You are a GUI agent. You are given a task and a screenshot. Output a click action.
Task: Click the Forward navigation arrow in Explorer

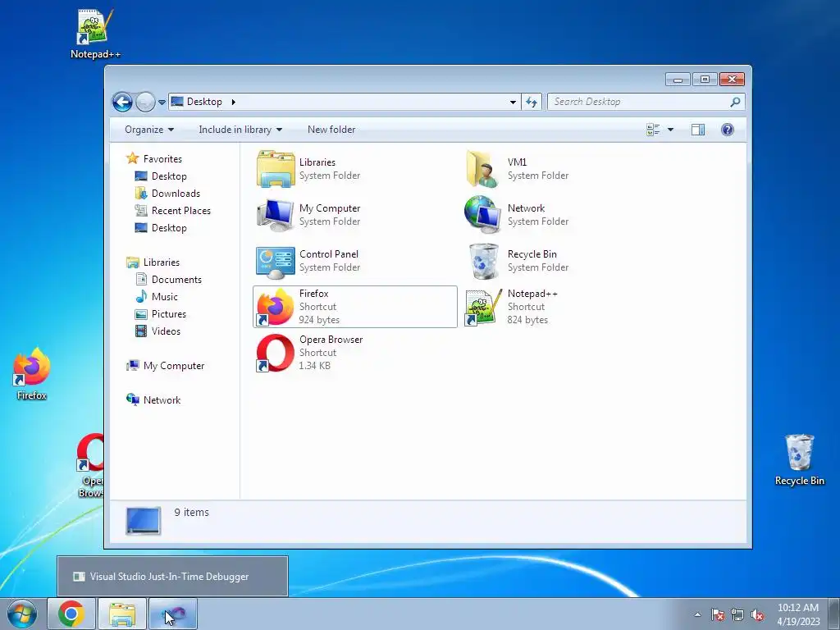point(145,102)
